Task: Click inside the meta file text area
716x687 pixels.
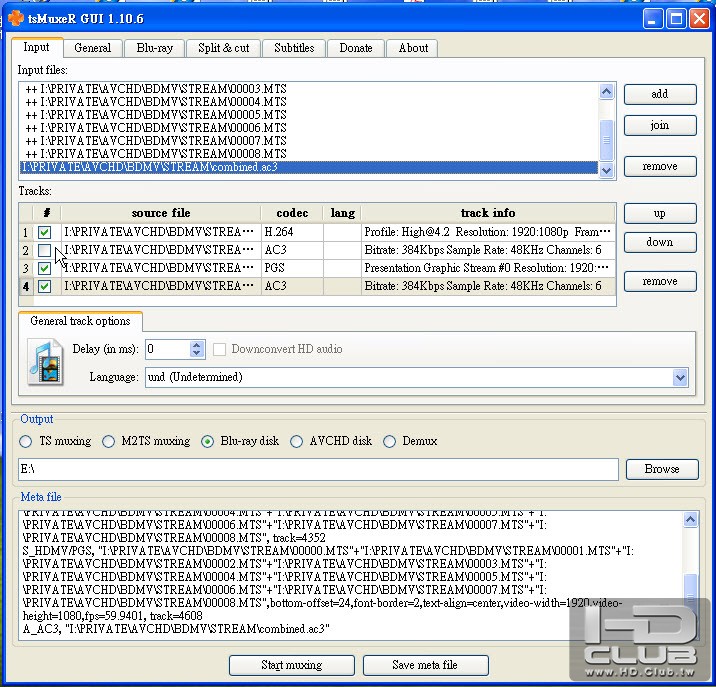Action: click(351, 576)
